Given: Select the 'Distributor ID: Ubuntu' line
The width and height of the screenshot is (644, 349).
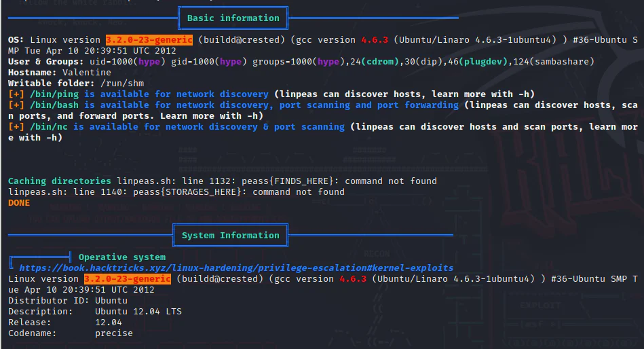Looking at the screenshot, I should (x=68, y=301).
